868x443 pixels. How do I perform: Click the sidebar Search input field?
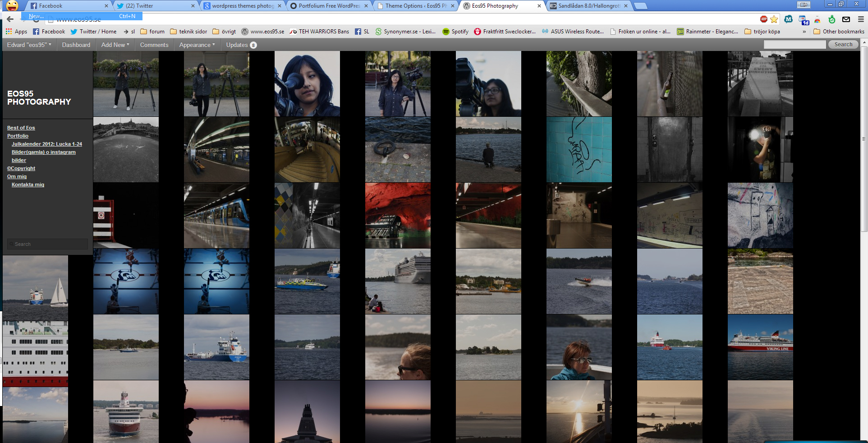click(x=48, y=244)
